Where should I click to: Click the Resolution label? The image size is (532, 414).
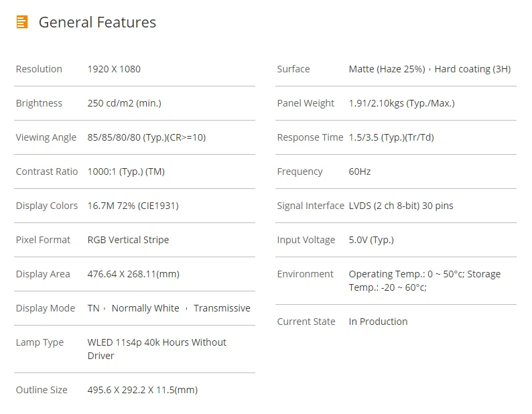(x=39, y=69)
